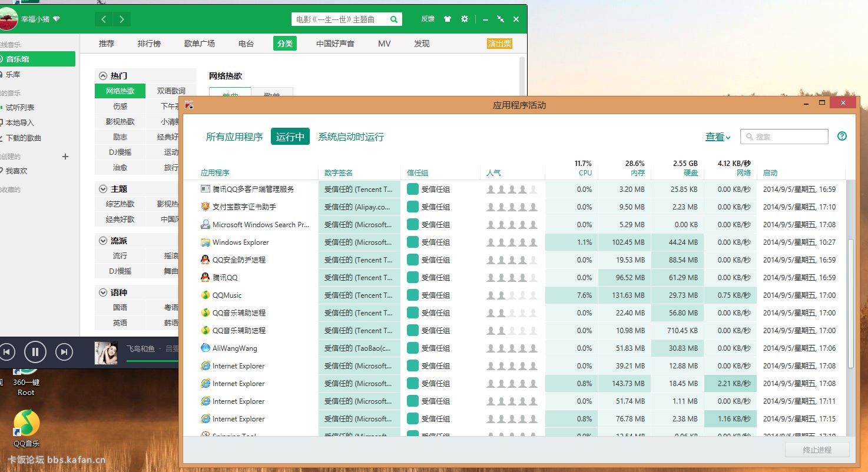
Task: Select 支付宝数字证书助手 process icon
Action: pos(206,207)
